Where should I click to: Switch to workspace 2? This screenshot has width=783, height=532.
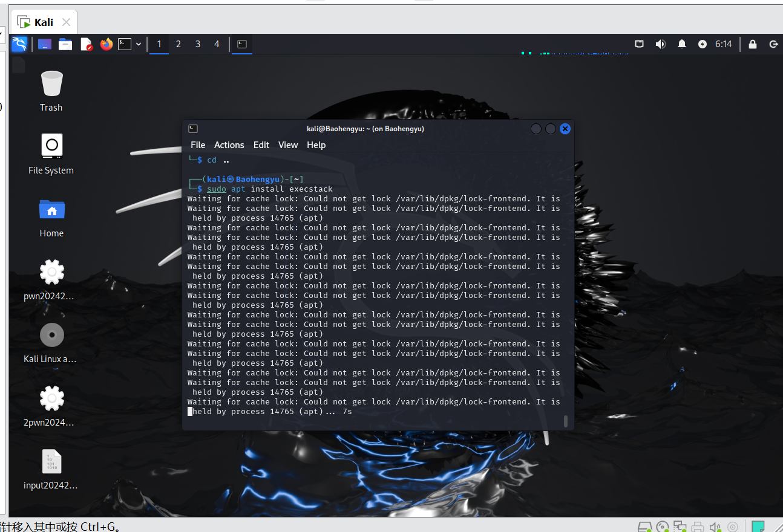179,44
